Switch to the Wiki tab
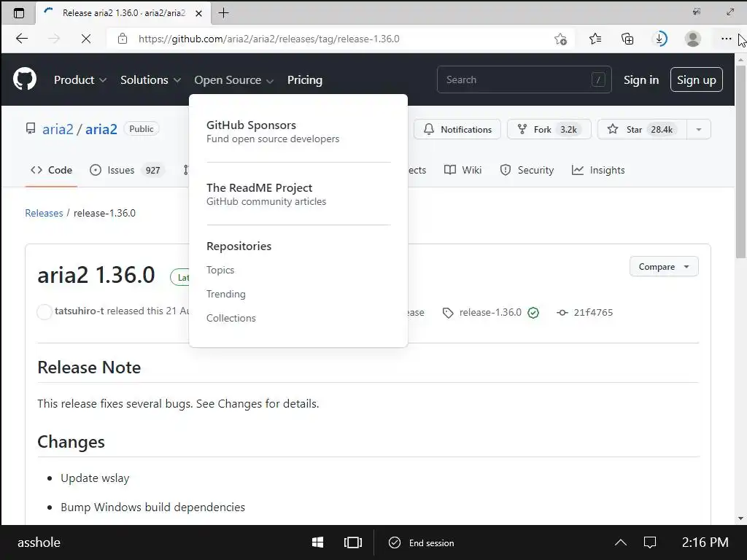 tap(462, 170)
